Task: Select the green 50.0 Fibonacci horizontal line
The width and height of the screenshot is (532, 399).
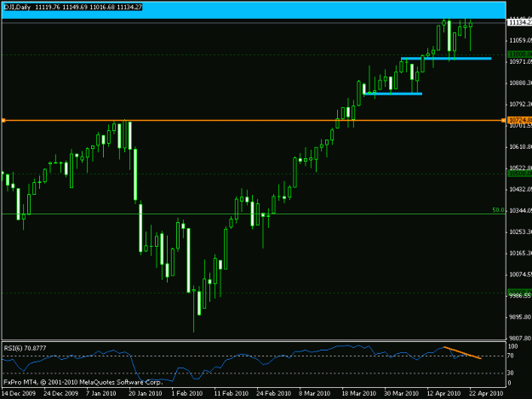Action: click(254, 214)
